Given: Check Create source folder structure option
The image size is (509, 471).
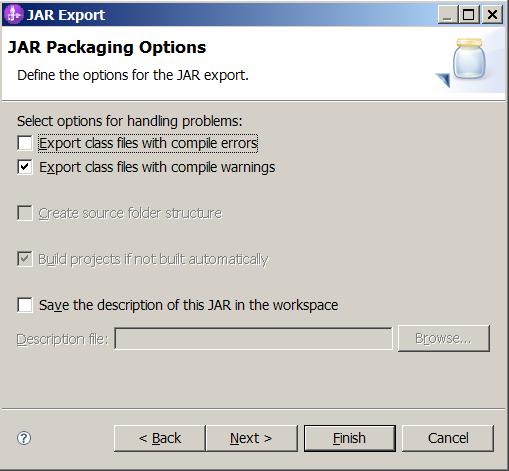Looking at the screenshot, I should pos(25,213).
